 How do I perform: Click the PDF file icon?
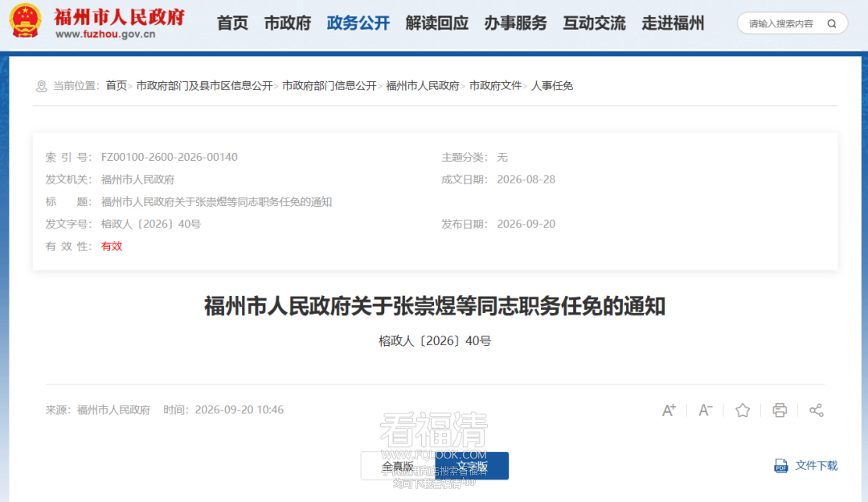[x=780, y=466]
